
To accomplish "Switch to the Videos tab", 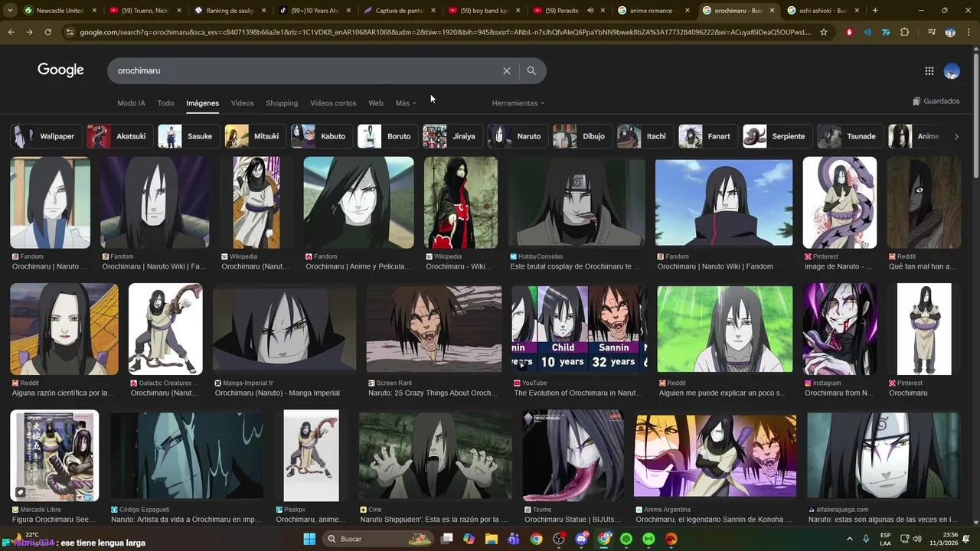I will [242, 103].
